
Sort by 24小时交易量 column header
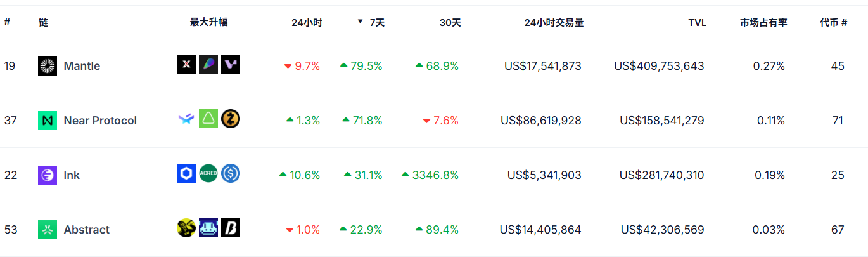[x=554, y=22]
